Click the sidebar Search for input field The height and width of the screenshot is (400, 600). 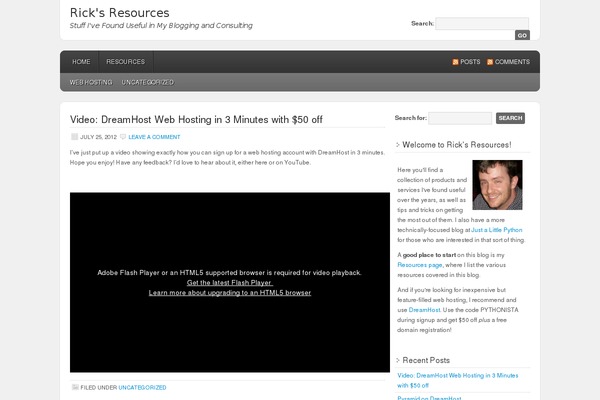460,118
